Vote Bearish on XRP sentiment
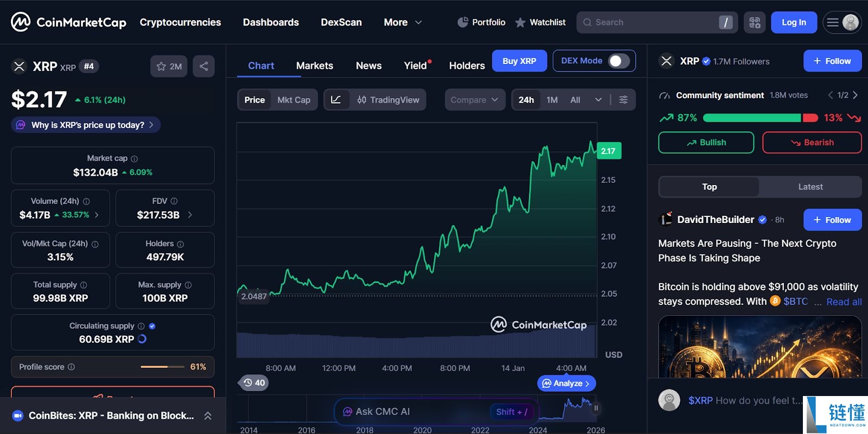 point(812,143)
